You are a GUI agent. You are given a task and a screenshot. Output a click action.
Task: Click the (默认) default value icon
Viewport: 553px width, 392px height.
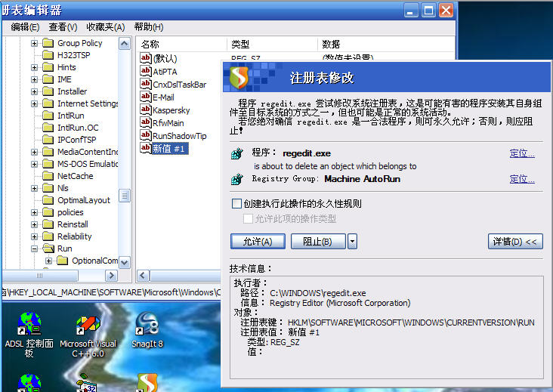(146, 58)
